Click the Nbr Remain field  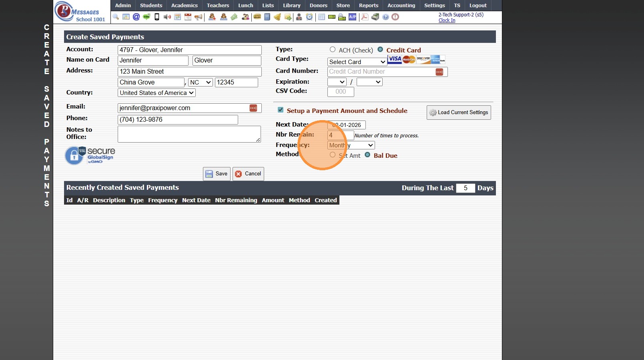341,135
